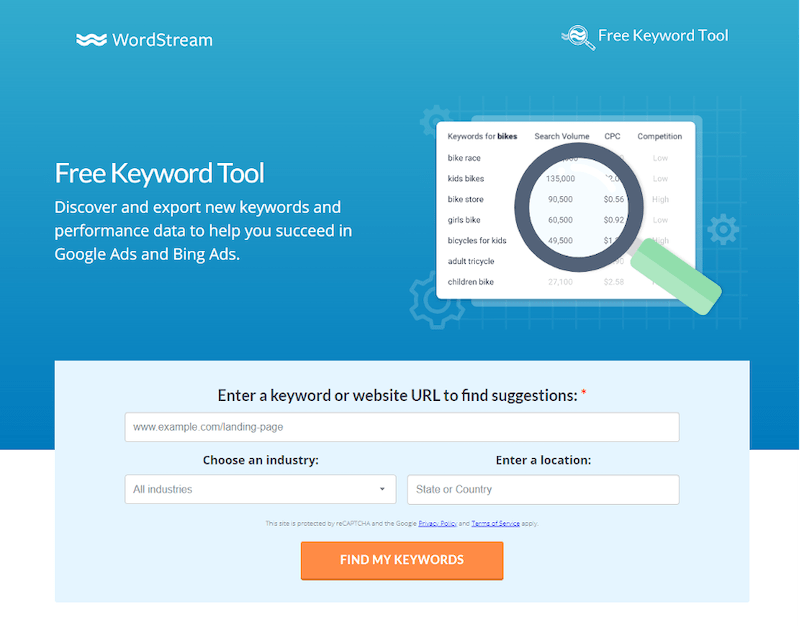
Task: Click the WordStream brand name text
Action: pyautogui.click(x=162, y=40)
